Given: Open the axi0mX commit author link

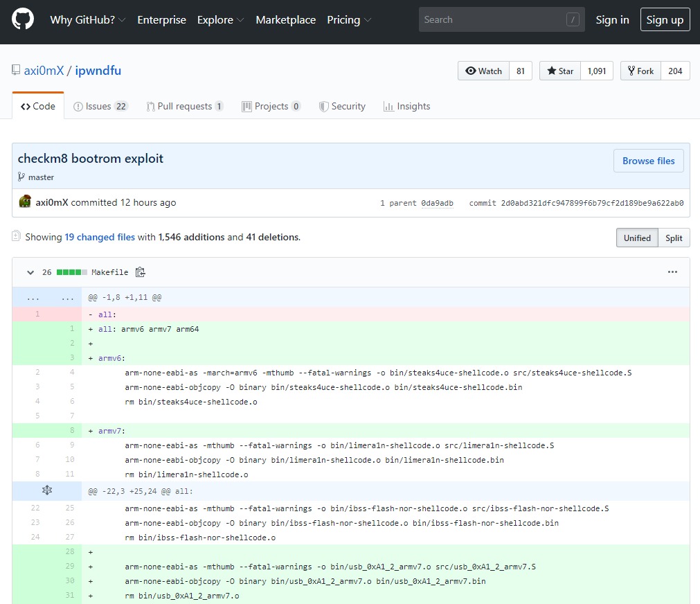Looking at the screenshot, I should tap(52, 202).
